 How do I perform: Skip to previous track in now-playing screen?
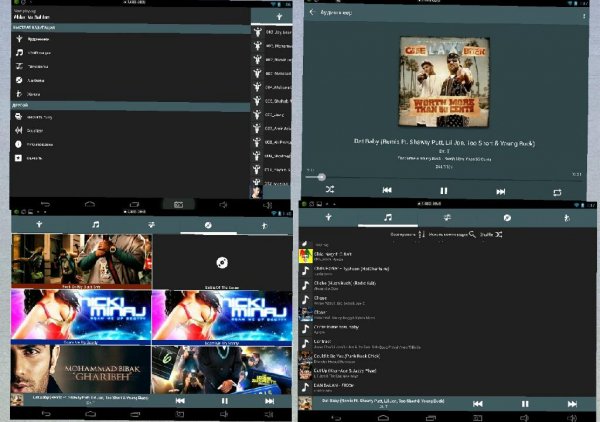[387, 190]
